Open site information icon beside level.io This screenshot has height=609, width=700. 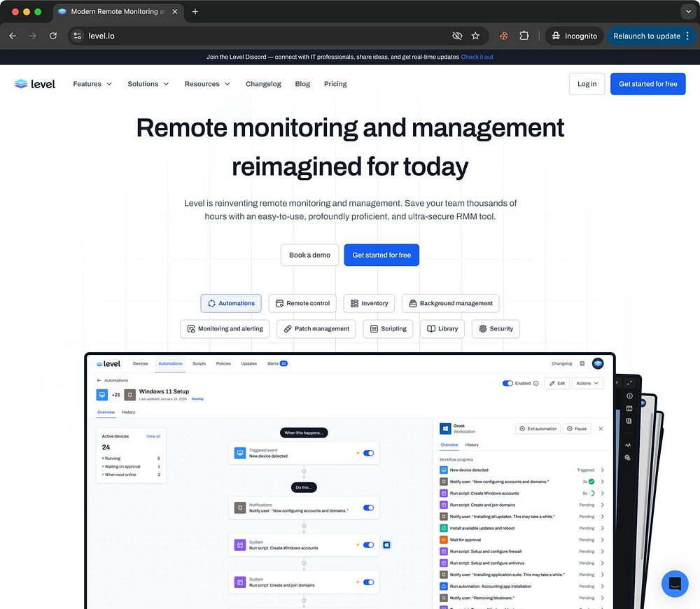click(77, 36)
